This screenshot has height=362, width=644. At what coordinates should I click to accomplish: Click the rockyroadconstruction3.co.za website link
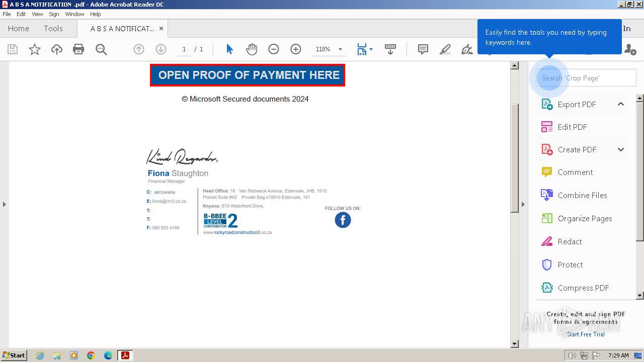[x=237, y=232]
